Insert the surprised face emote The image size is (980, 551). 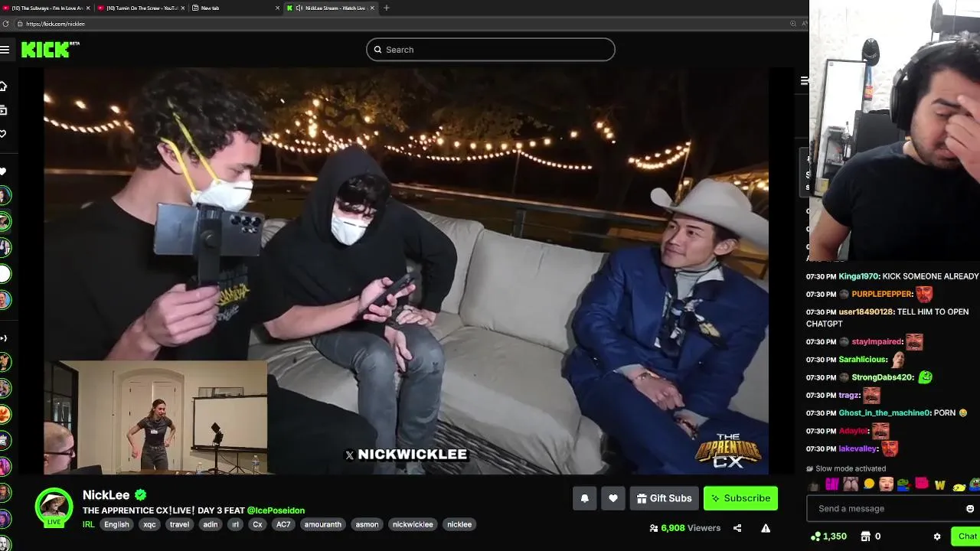click(886, 484)
